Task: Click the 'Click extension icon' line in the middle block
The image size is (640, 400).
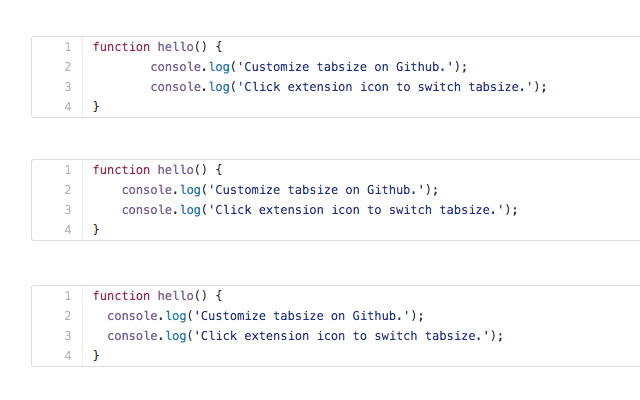Action: [x=320, y=210]
